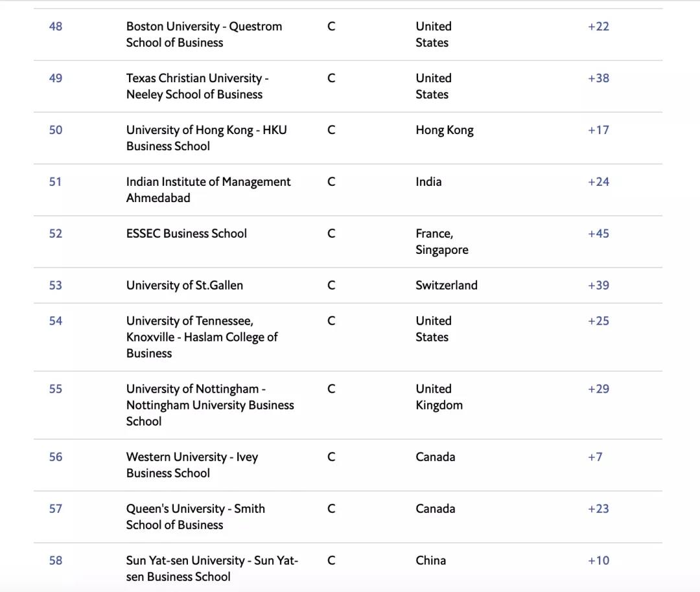Select Sun Yat-sen Business School entry
700x592 pixels.
click(212, 569)
